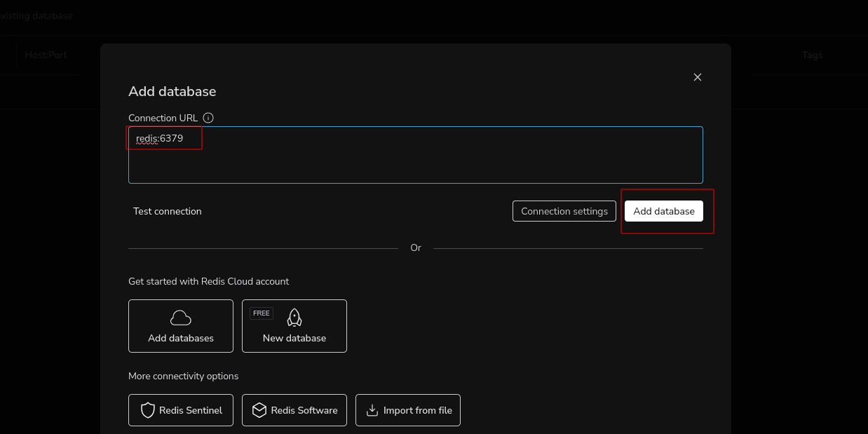The height and width of the screenshot is (434, 868).
Task: Click the rocket icon on New database card
Action: coord(294,318)
